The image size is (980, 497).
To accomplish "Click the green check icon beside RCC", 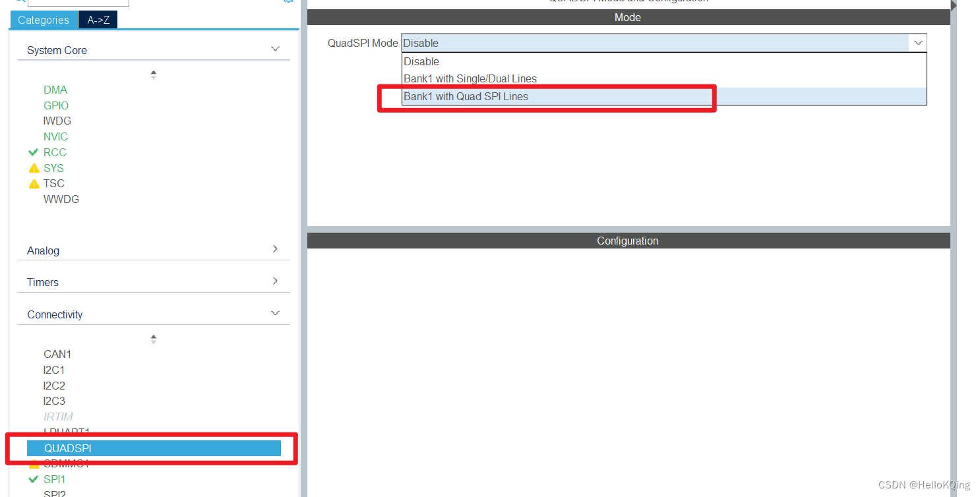I will (34, 152).
